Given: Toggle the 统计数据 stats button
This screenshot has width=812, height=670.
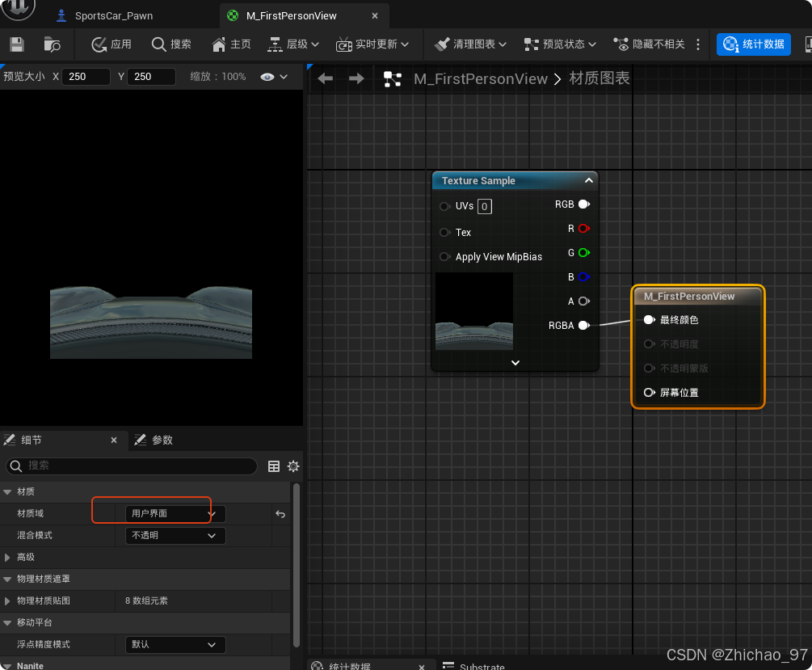Looking at the screenshot, I should (x=753, y=44).
